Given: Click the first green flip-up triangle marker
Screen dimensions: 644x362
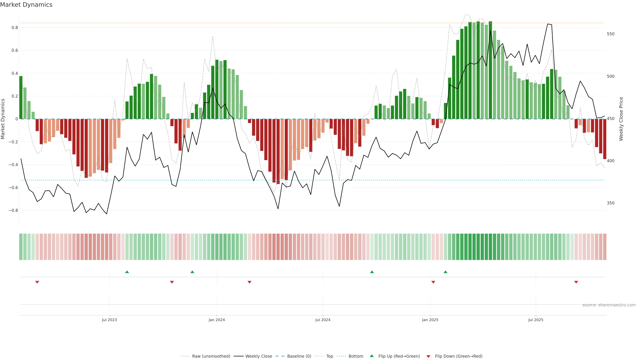Looking at the screenshot, I should tap(127, 272).
